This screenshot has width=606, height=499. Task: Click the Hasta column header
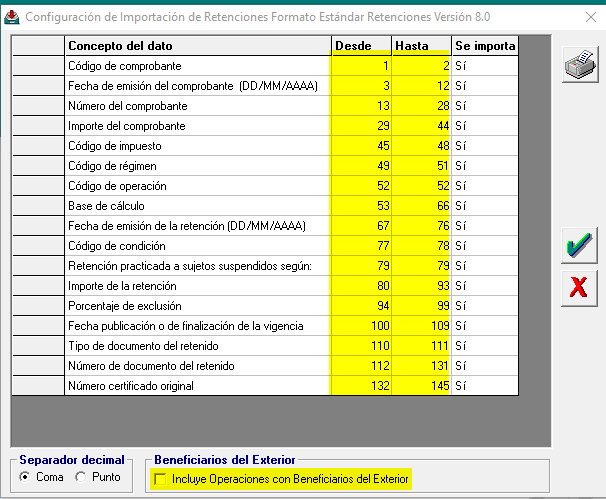pyautogui.click(x=421, y=46)
